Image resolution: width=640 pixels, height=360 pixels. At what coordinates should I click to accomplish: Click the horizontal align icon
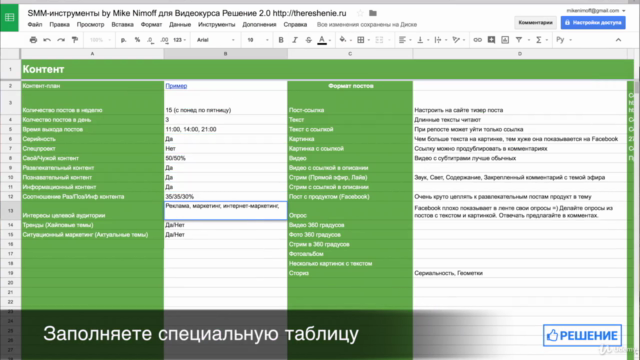402,40
